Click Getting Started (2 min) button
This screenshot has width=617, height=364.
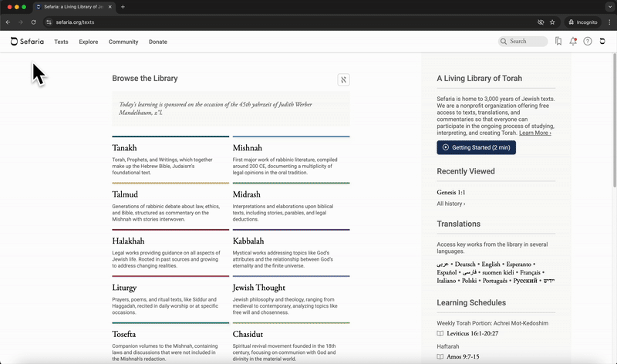tap(476, 147)
